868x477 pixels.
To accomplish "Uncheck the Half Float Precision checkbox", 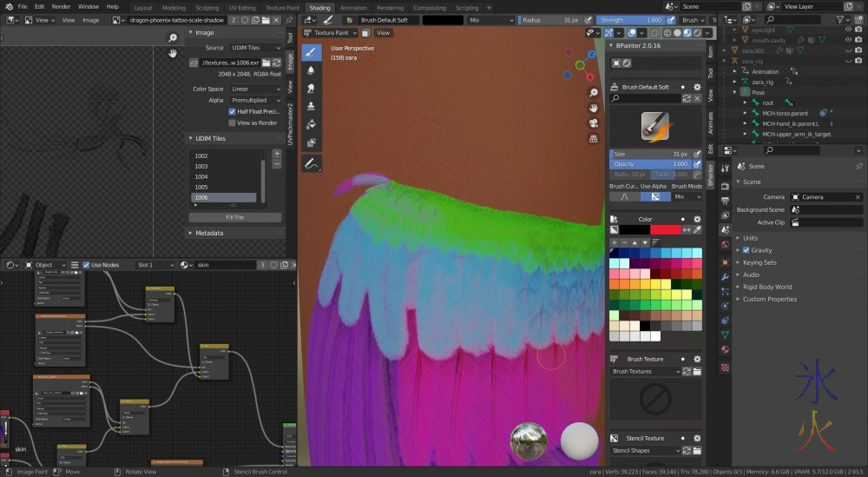I will [x=232, y=111].
